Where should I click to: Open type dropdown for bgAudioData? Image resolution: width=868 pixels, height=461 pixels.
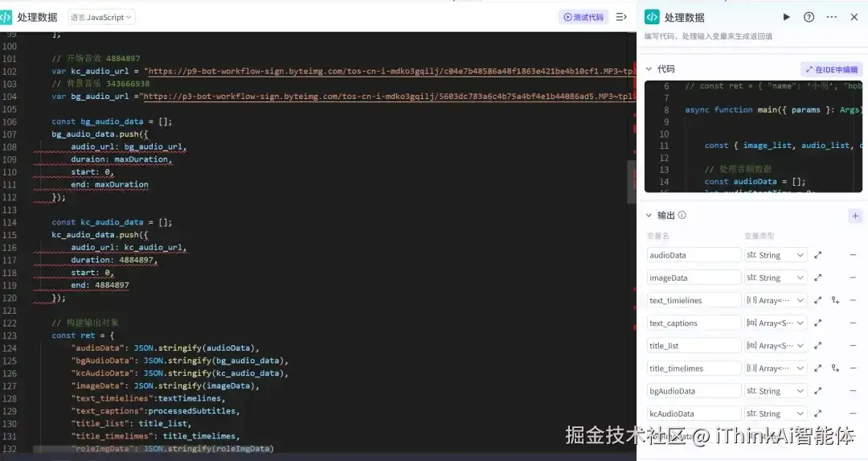[776, 391]
